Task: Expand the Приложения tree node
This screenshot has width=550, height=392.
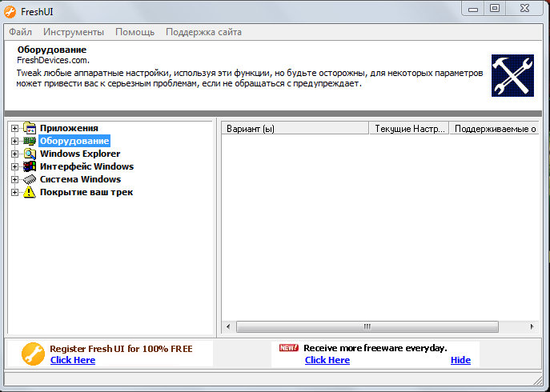Action: click(14, 128)
